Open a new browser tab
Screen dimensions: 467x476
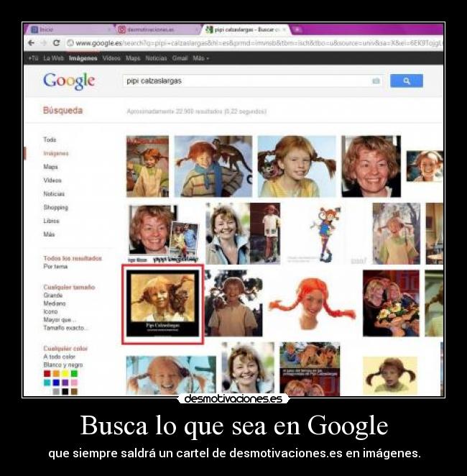pos(297,29)
